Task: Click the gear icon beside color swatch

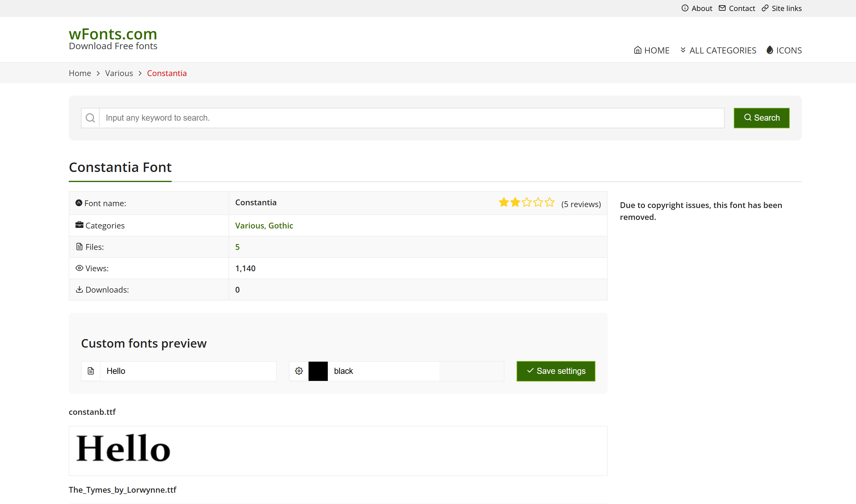Action: pos(298,371)
